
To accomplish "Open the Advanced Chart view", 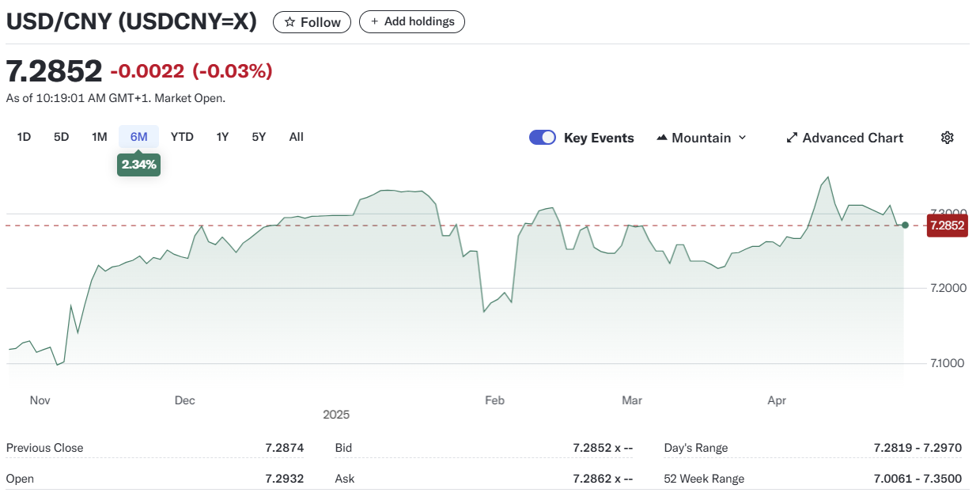I will click(x=844, y=138).
